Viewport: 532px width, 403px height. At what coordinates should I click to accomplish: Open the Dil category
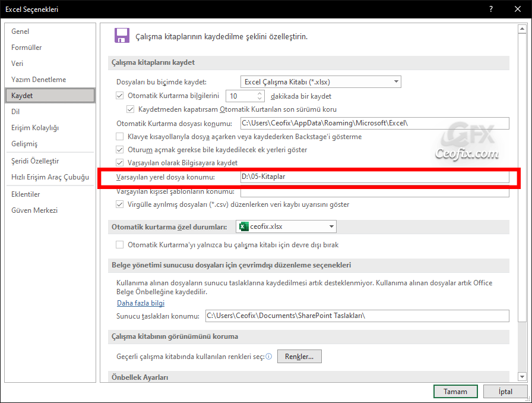[50, 112]
